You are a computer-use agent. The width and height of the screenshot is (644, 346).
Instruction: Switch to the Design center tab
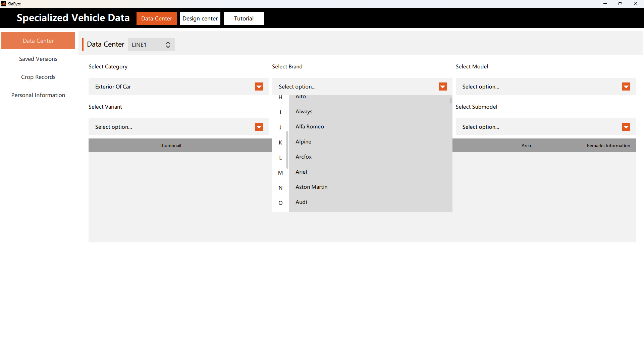(200, 18)
